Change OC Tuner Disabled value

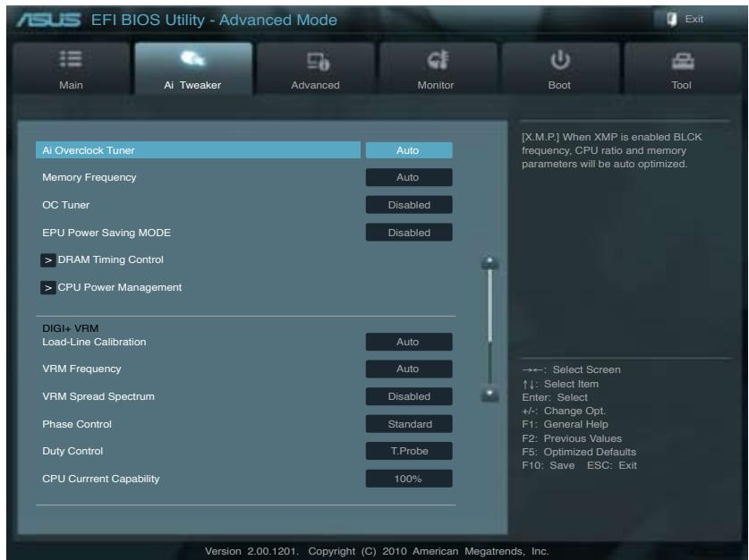pos(409,205)
